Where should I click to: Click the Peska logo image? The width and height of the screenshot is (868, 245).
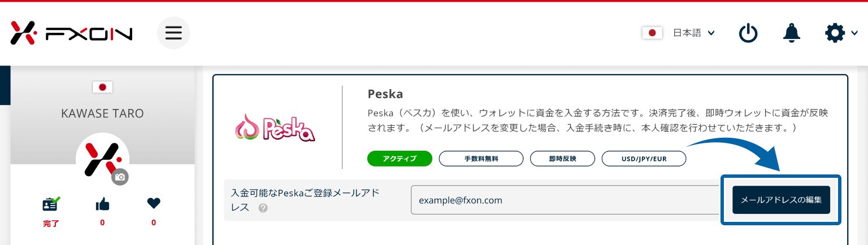pos(275,128)
